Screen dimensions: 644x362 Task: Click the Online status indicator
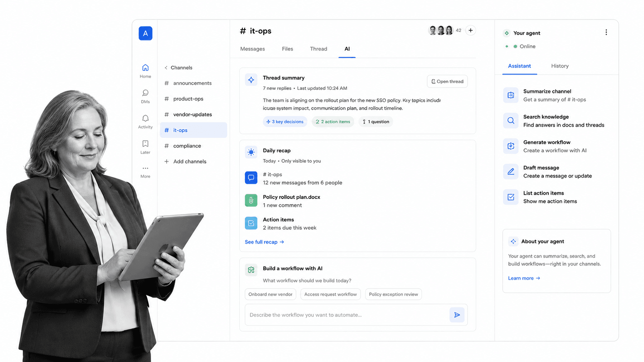click(x=515, y=47)
